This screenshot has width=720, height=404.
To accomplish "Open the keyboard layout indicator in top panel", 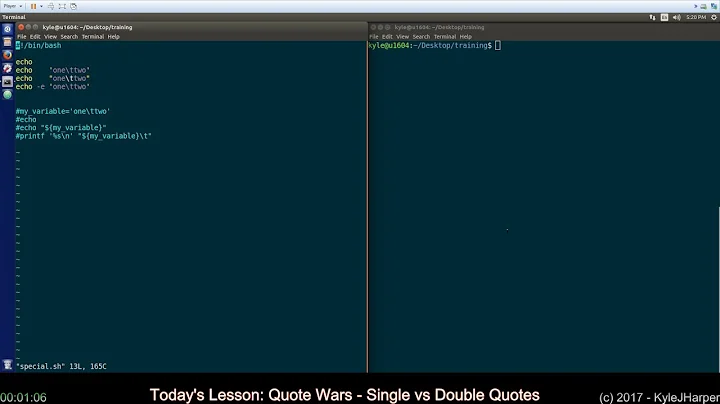I will [664, 17].
